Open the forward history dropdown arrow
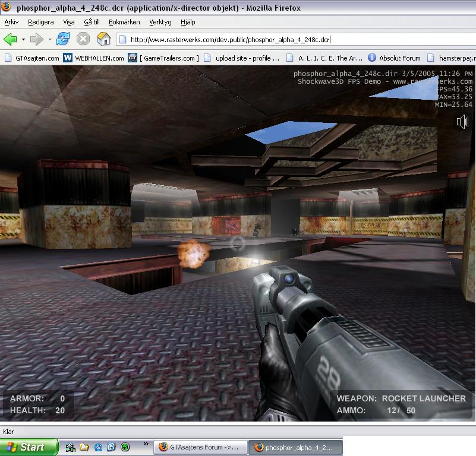Image resolution: width=476 pixels, height=456 pixels. tap(50, 39)
